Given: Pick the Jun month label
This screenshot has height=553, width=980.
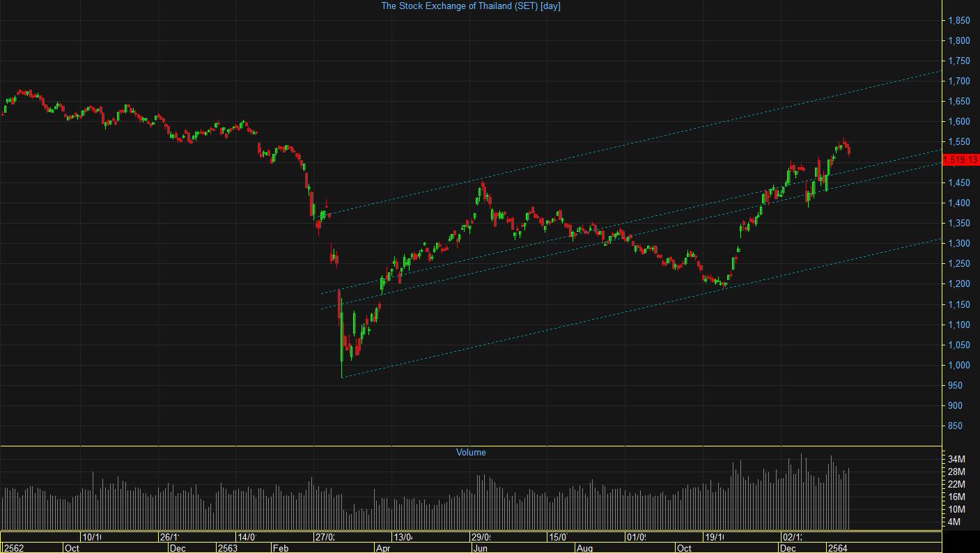Looking at the screenshot, I should point(481,548).
